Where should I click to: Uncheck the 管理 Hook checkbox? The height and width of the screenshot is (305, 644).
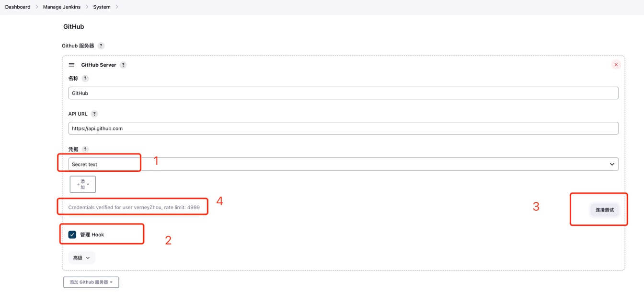click(x=72, y=235)
